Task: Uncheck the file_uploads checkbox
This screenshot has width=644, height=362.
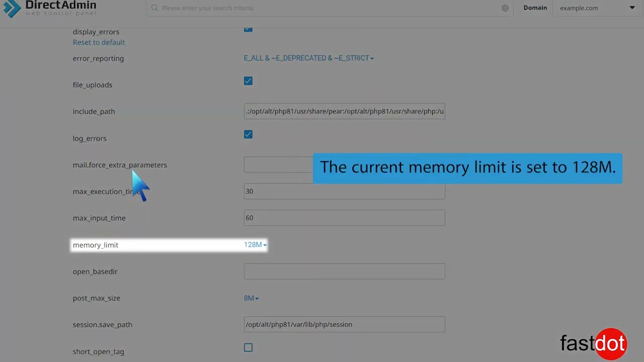Action: [248, 81]
